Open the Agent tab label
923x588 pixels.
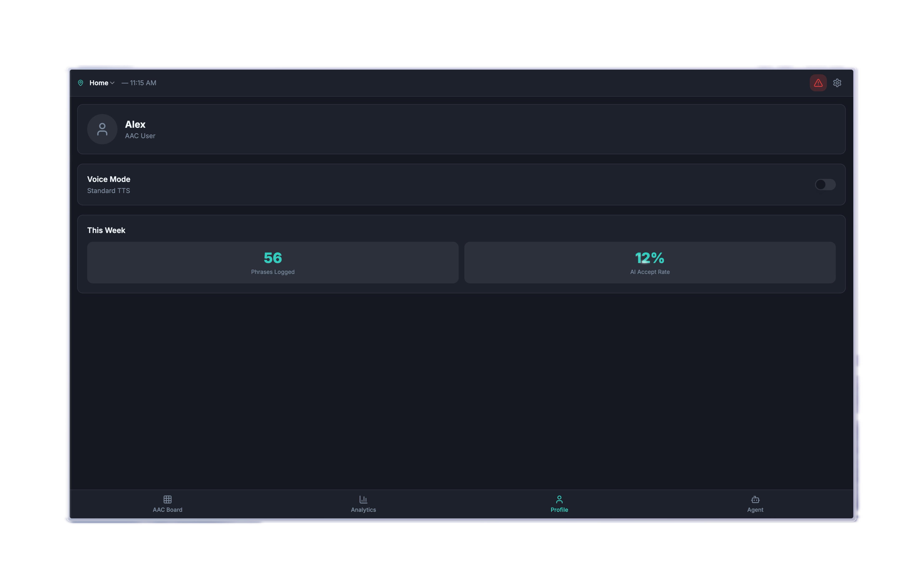pyautogui.click(x=755, y=510)
